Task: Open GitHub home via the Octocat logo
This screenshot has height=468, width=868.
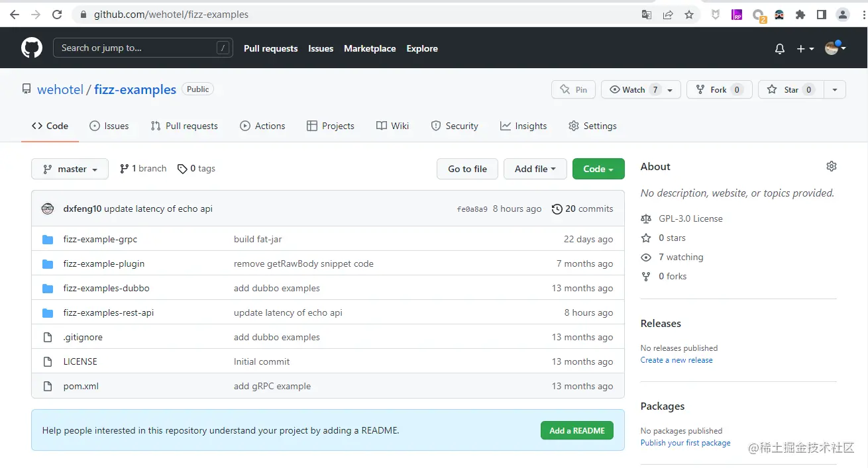Action: (x=31, y=47)
